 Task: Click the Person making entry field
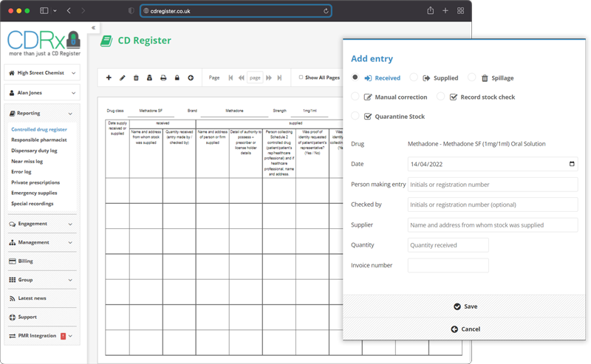click(492, 185)
